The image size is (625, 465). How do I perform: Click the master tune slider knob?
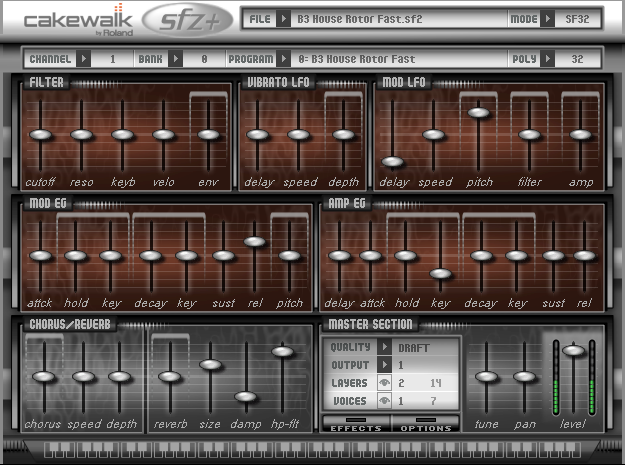click(487, 377)
